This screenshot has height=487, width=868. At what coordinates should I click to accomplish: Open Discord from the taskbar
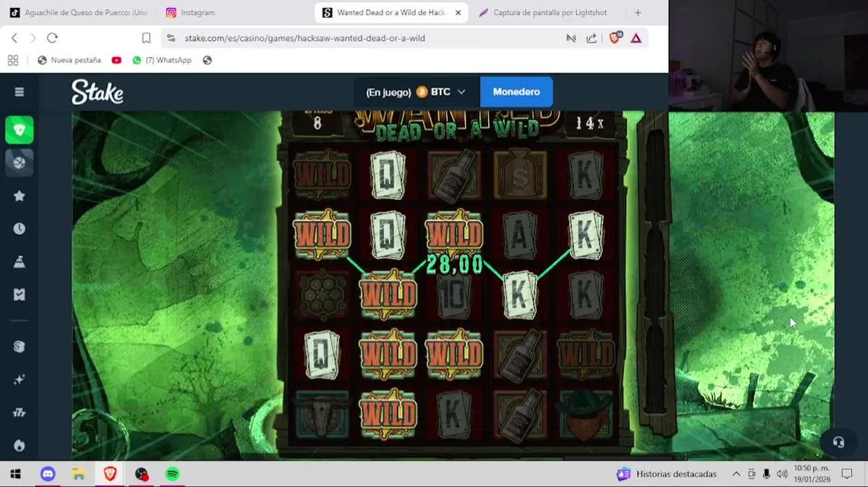47,474
